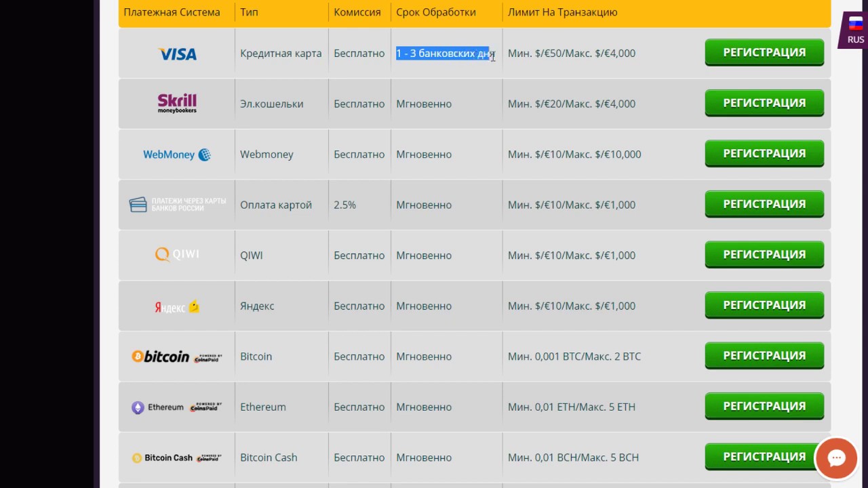Click the Срок Обработки column header
Viewport: 868px width, 488px height.
(x=436, y=12)
